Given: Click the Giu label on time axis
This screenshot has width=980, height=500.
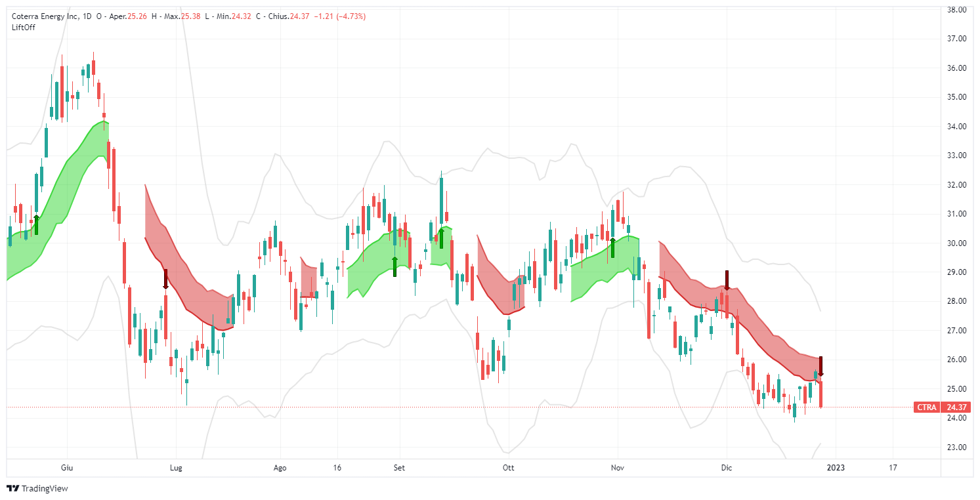Looking at the screenshot, I should coord(66,469).
